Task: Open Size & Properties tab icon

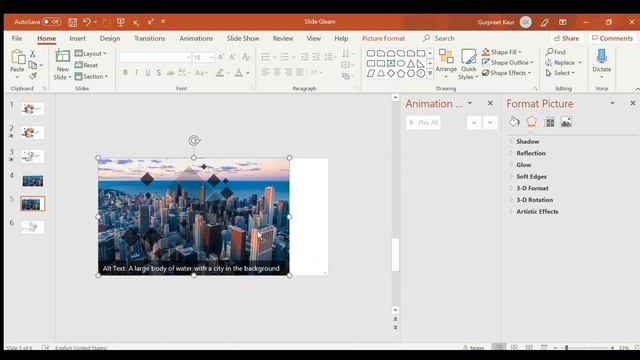Action: point(549,122)
